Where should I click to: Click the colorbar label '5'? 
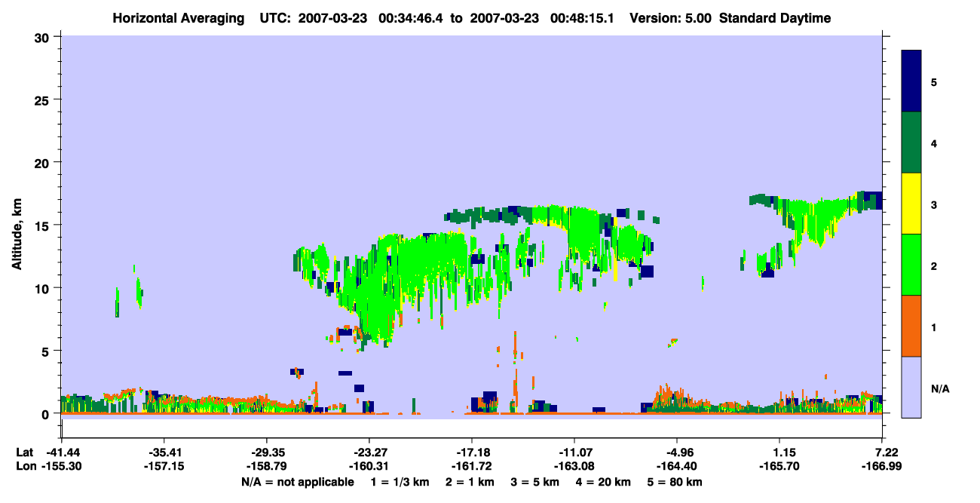tap(934, 81)
